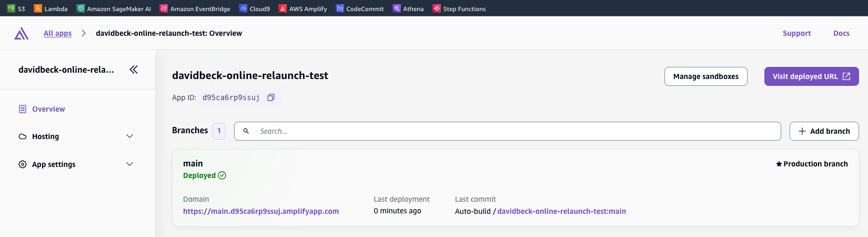This screenshot has width=868, height=237.
Task: Click the AWS Amplify logo icon
Action: coord(22,34)
